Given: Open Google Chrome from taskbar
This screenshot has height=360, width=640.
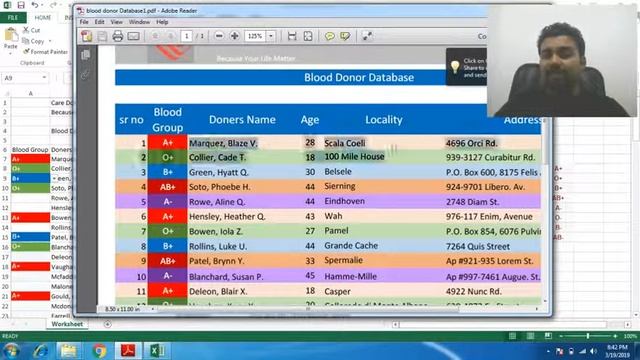Looking at the screenshot, I should pyautogui.click(x=99, y=351).
